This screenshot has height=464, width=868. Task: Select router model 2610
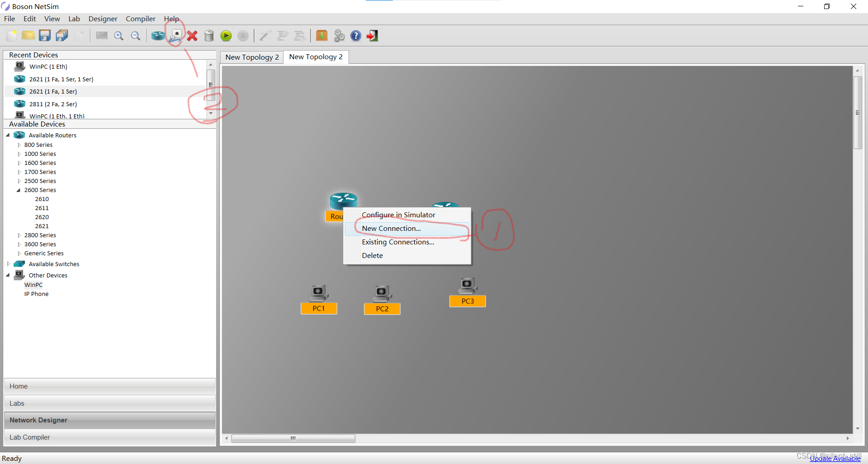coord(42,199)
